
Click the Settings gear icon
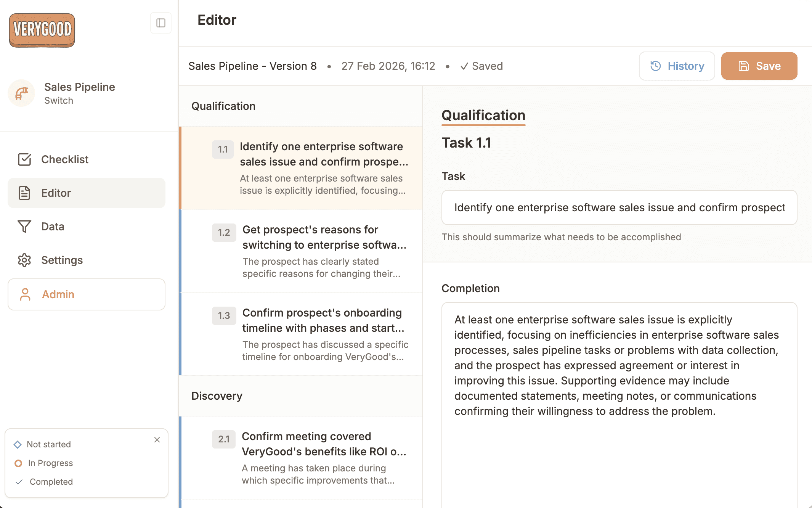pos(24,260)
